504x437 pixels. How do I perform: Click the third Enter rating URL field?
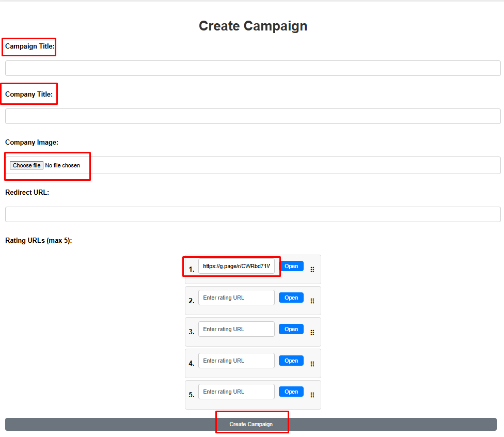(x=237, y=329)
